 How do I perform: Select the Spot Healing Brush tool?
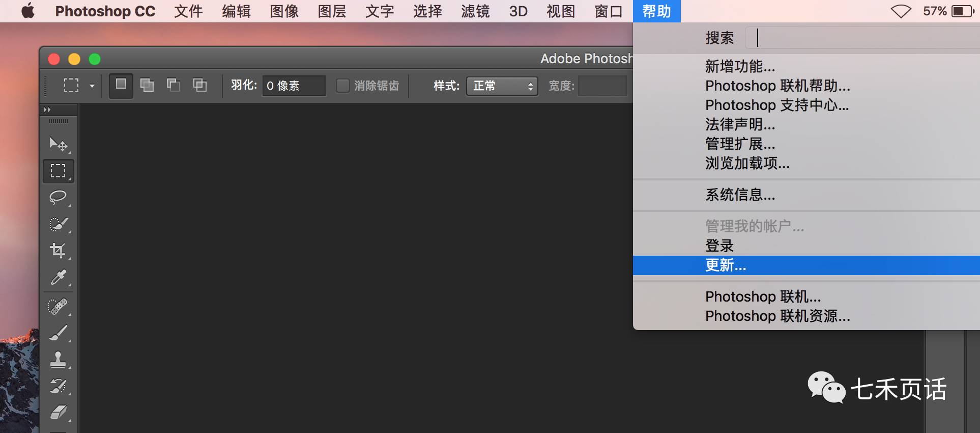click(x=58, y=306)
